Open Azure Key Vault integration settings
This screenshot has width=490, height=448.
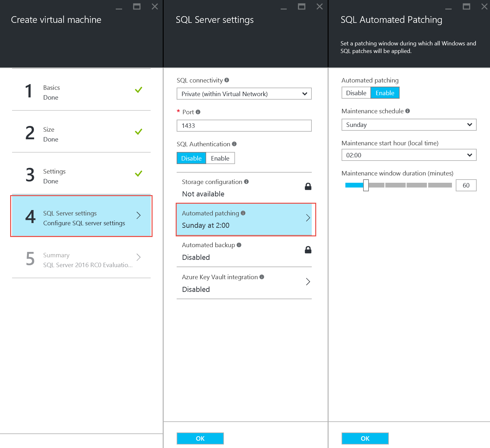[244, 283]
